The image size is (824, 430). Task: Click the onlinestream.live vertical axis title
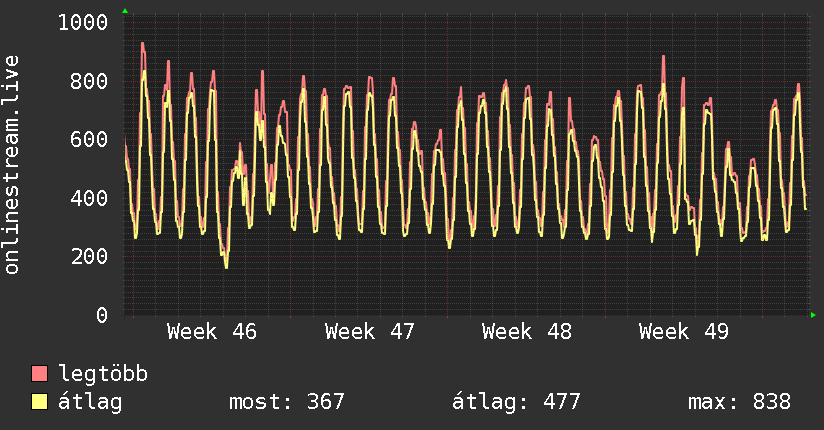coord(12,165)
